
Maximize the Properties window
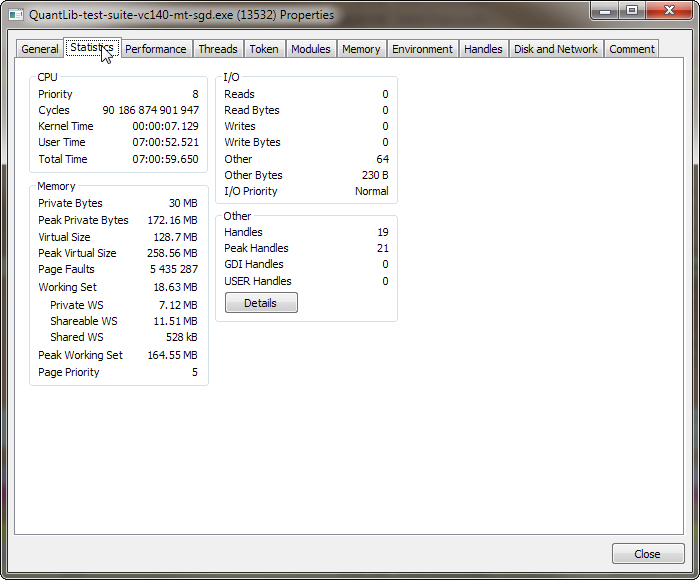click(631, 10)
